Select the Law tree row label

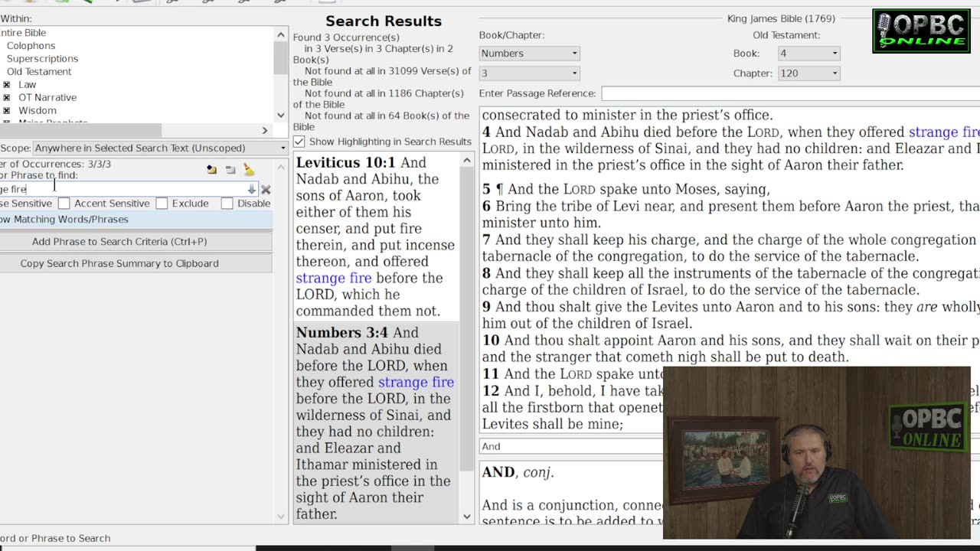coord(28,85)
